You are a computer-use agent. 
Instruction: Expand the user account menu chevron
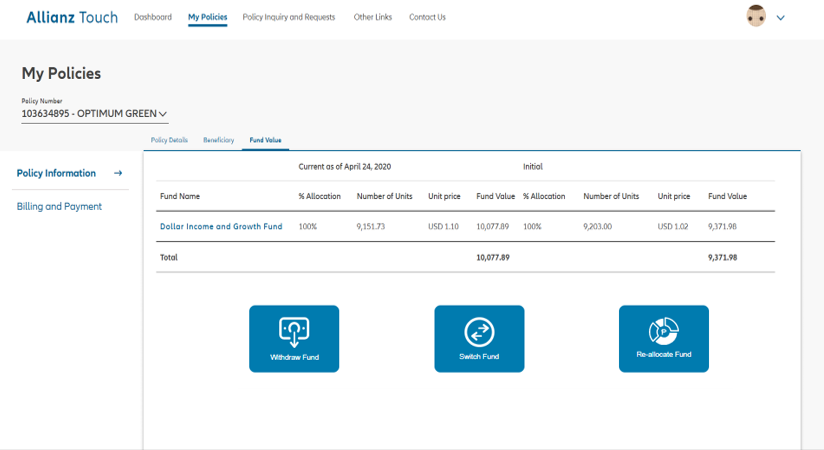click(x=781, y=17)
